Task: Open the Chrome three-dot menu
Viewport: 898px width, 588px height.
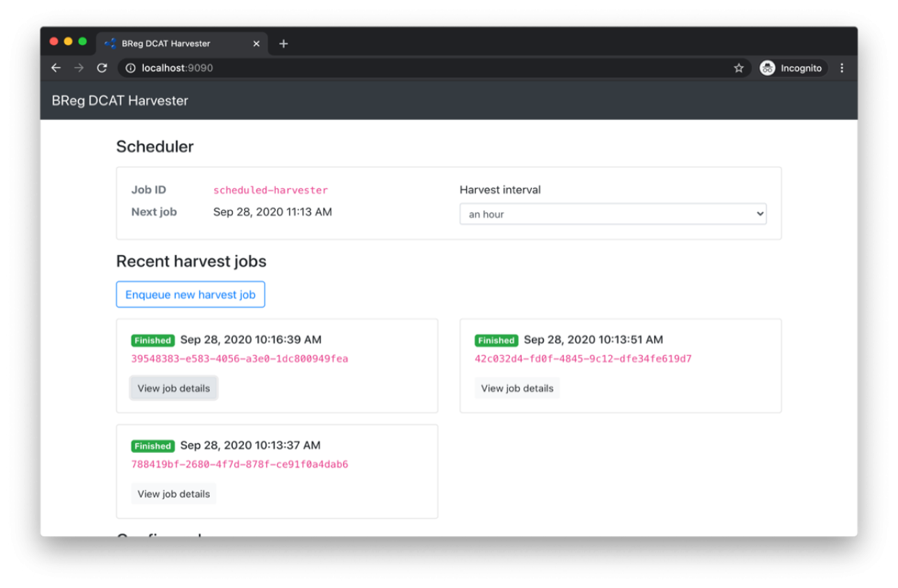Action: (842, 68)
